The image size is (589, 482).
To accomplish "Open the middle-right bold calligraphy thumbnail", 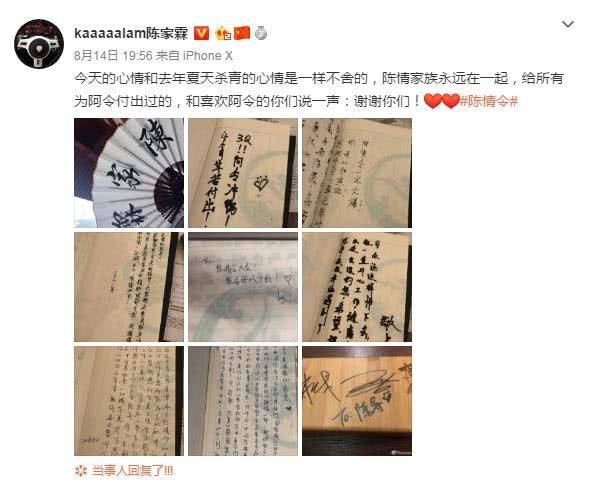I will 357,287.
